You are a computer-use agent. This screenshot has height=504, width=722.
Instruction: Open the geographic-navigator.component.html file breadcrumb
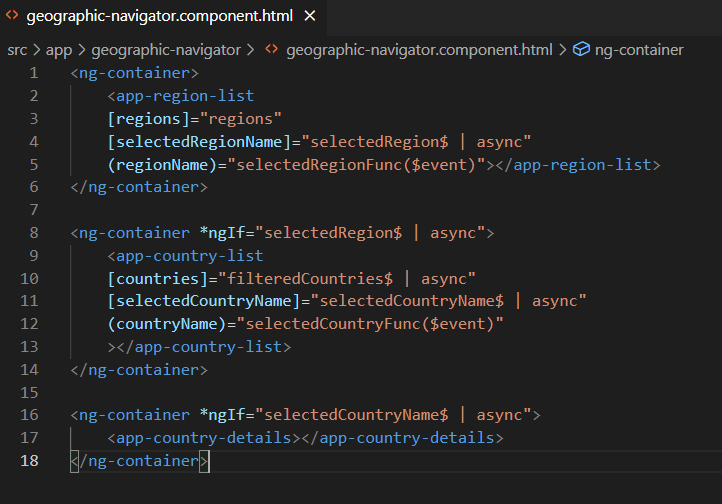click(x=420, y=49)
